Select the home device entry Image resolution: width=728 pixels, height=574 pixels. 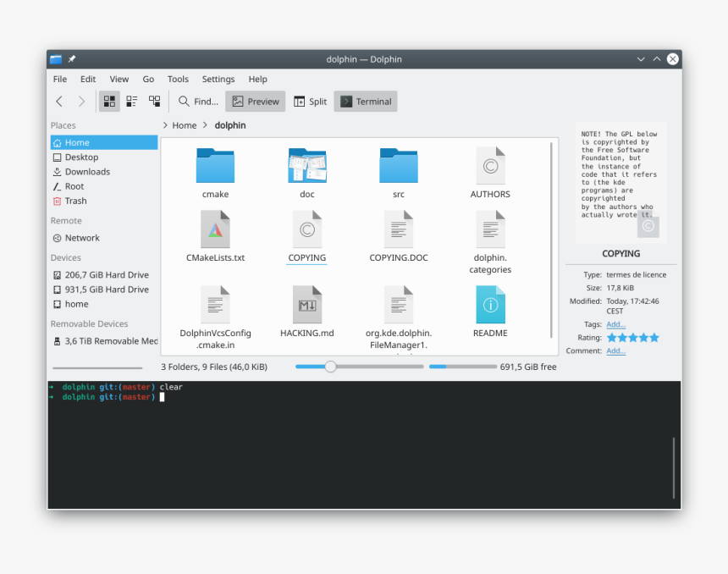tap(104, 304)
